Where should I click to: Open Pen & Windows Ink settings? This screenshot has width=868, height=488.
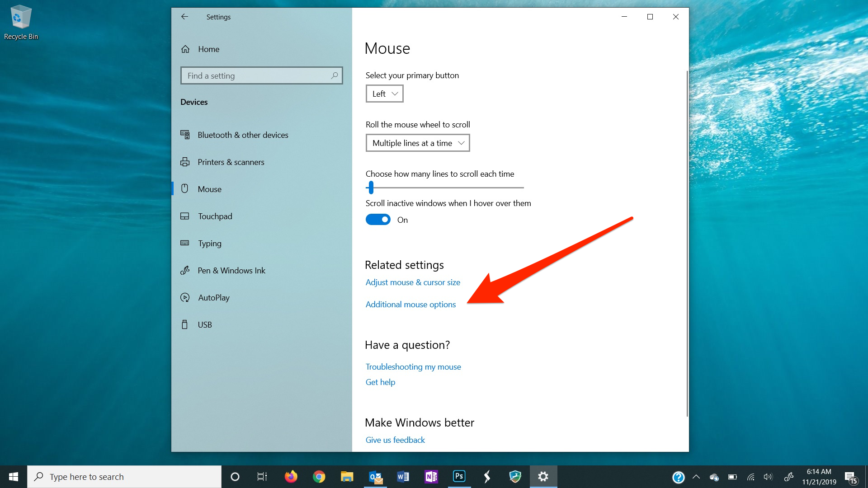tap(232, 270)
